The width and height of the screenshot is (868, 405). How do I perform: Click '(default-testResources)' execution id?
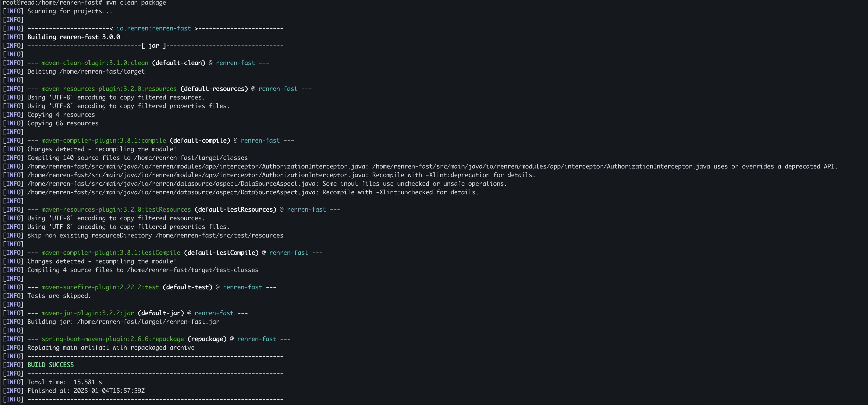[235, 209]
